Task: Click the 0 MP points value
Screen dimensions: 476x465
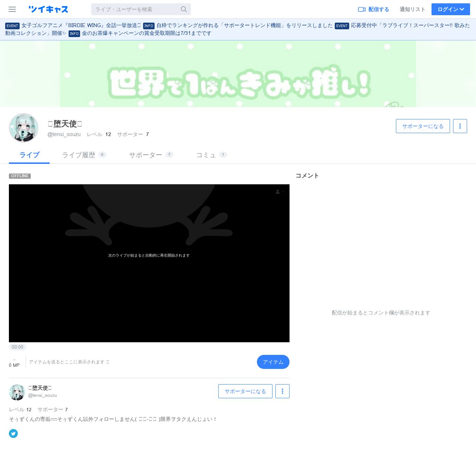Action: pyautogui.click(x=14, y=365)
